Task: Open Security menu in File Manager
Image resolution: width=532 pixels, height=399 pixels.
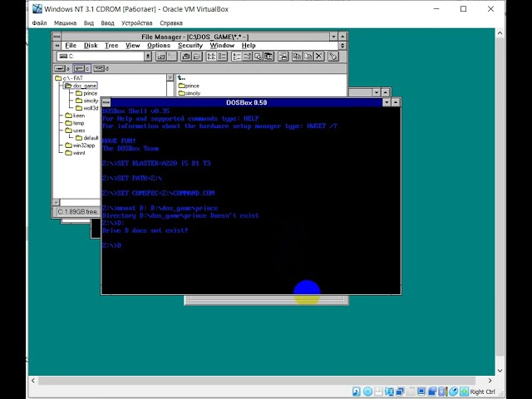Action: [x=190, y=46]
